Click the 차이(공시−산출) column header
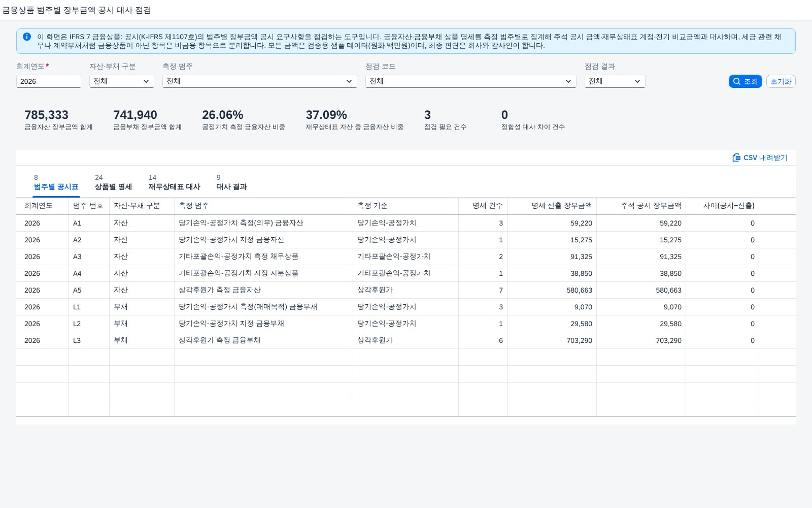The image size is (812, 508). point(722,206)
